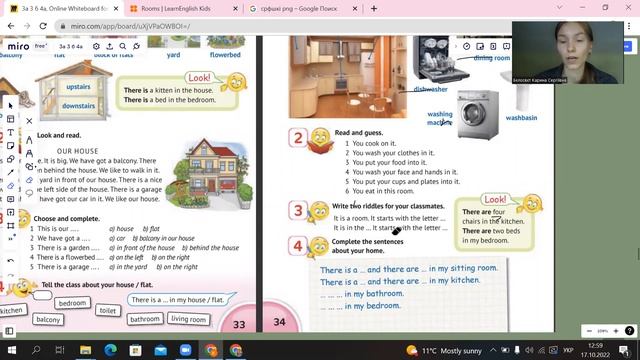The width and height of the screenshot is (640, 360).
Task: Select the 'living room' word card
Action: coord(189,319)
